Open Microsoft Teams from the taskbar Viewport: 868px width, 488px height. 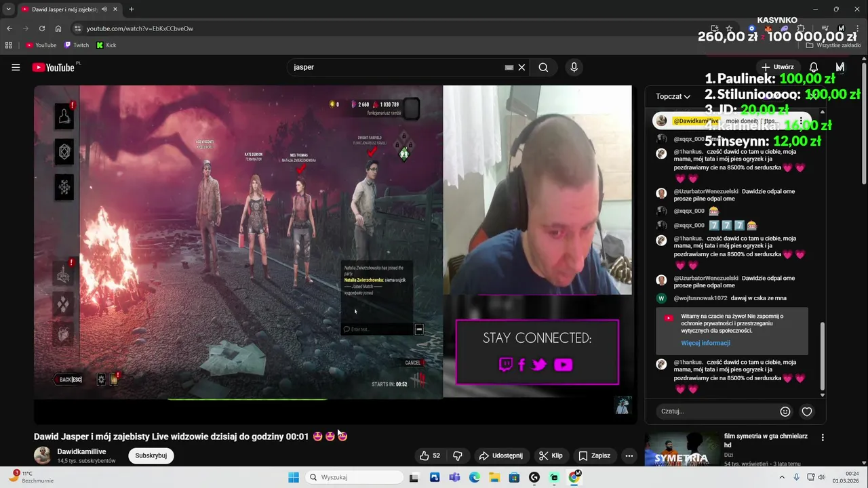coord(454,477)
